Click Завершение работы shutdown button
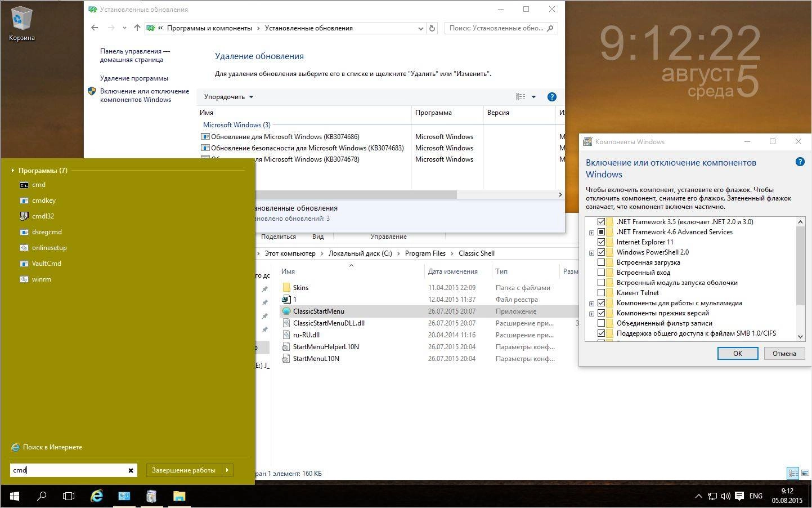 183,470
